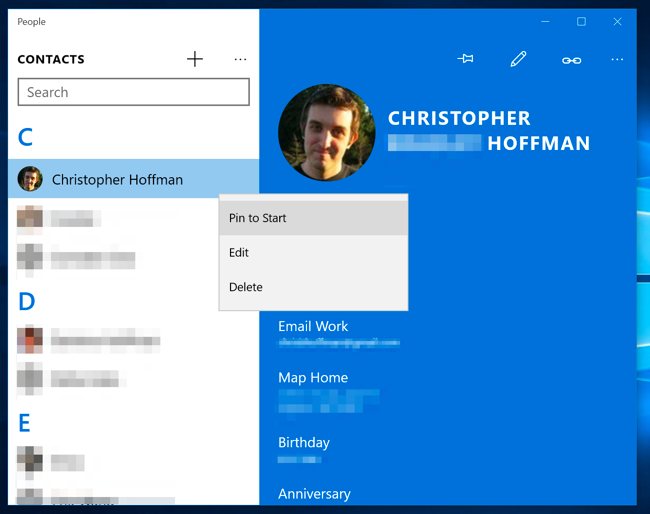Screen dimensions: 650x514
Task: Open the contacts list more options ellipsis
Action: (240, 60)
